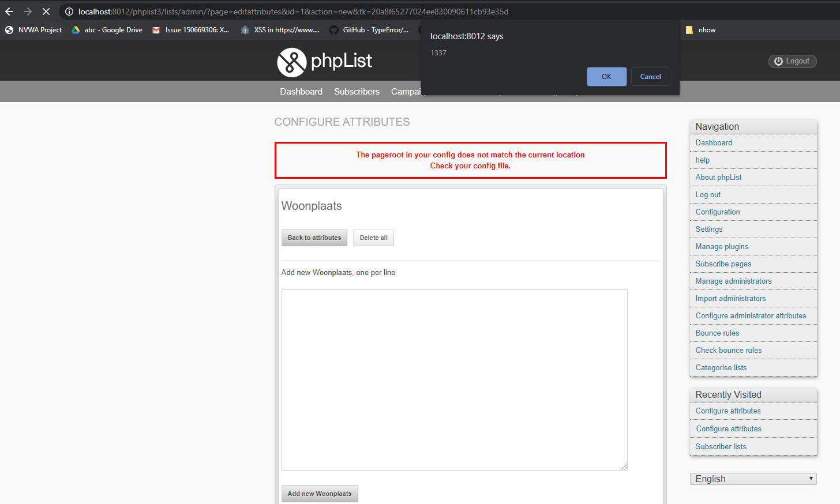Click inside the Woonplaats text area
This screenshot has width=840, height=504.
454,379
